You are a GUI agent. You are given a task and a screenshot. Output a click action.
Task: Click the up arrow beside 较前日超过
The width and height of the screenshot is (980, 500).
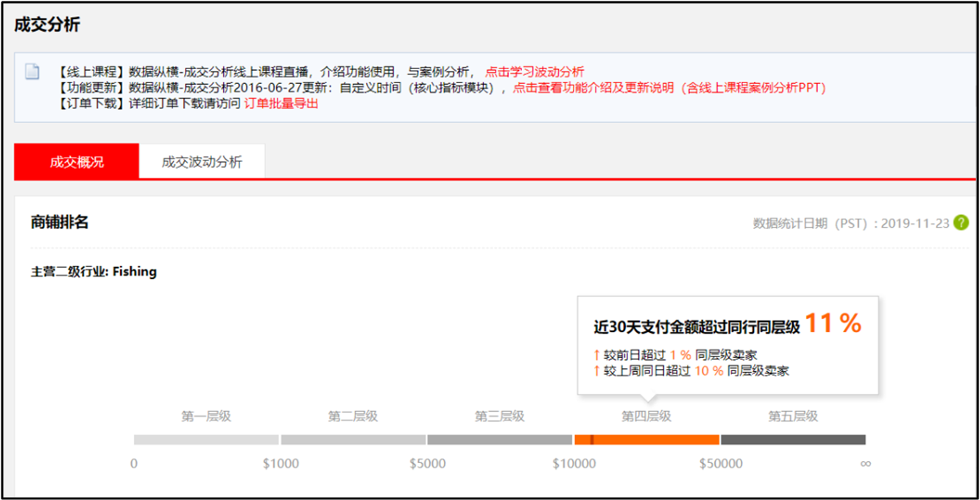(597, 355)
